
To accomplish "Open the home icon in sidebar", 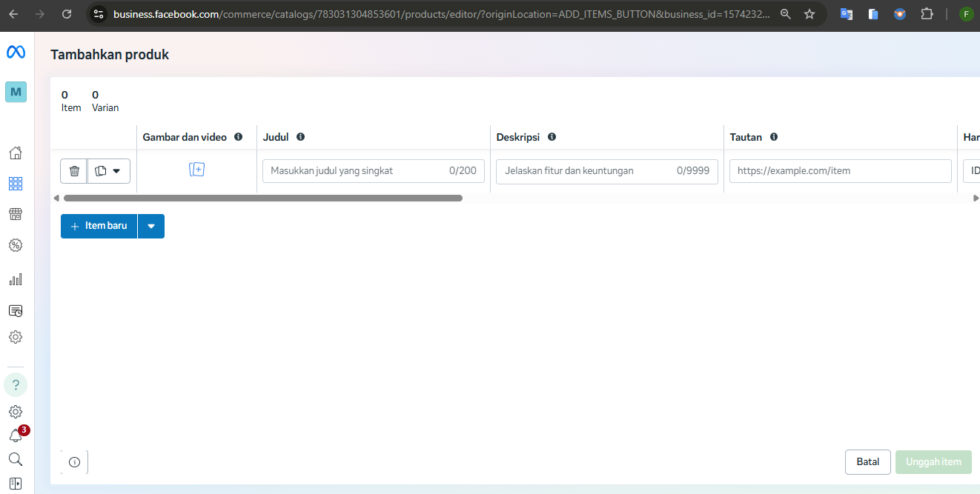I will 16,153.
